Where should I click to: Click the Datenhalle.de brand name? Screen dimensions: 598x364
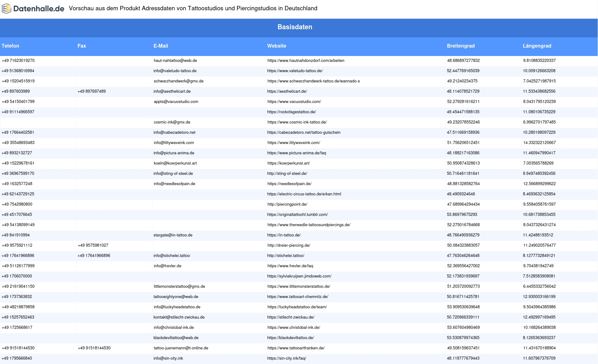(39, 9)
